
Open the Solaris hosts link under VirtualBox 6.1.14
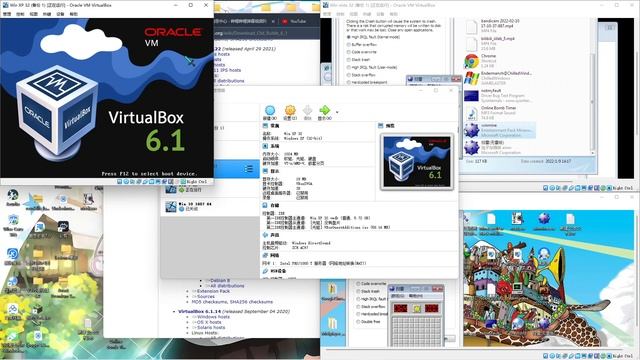(211, 327)
